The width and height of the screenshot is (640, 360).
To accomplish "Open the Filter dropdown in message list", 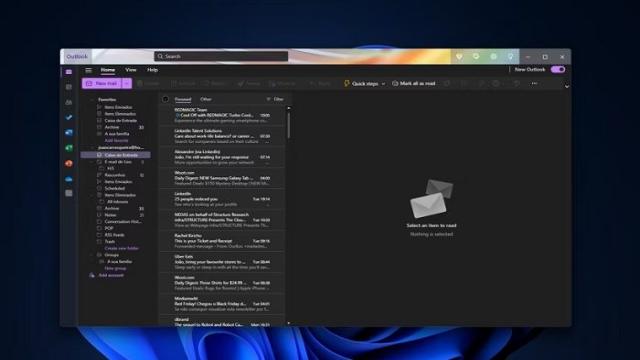I will (x=275, y=99).
